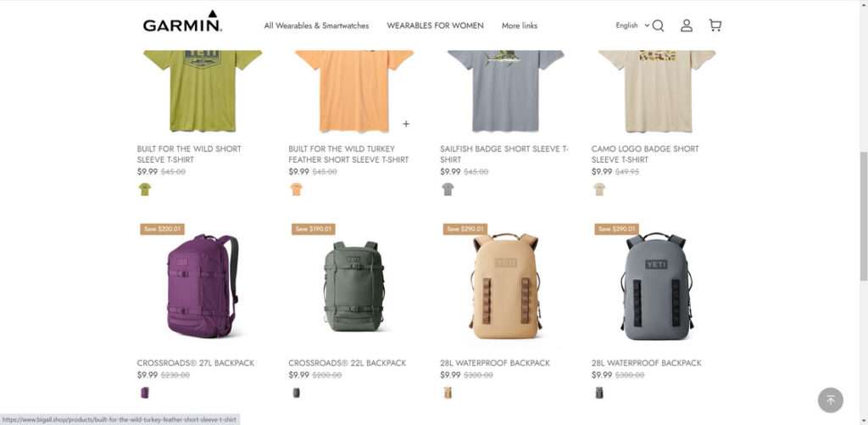Open WEARABLES FOR WOMEN menu

click(x=435, y=25)
